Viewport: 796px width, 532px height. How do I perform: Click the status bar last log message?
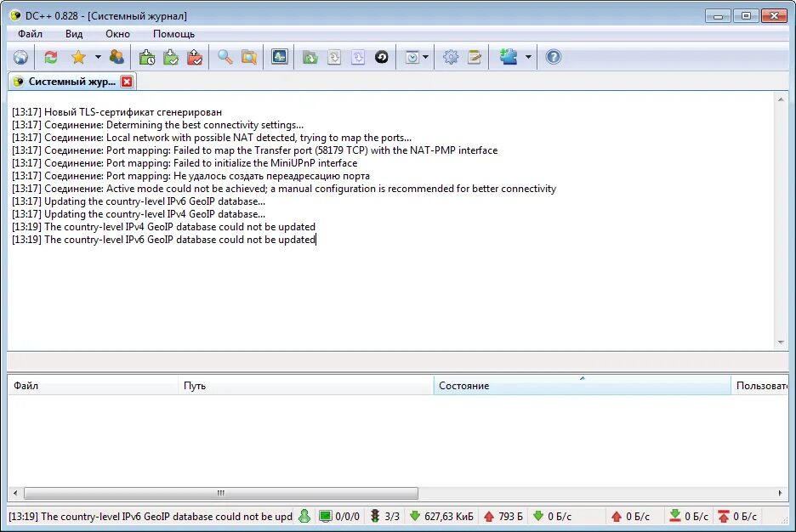pyautogui.click(x=151, y=517)
